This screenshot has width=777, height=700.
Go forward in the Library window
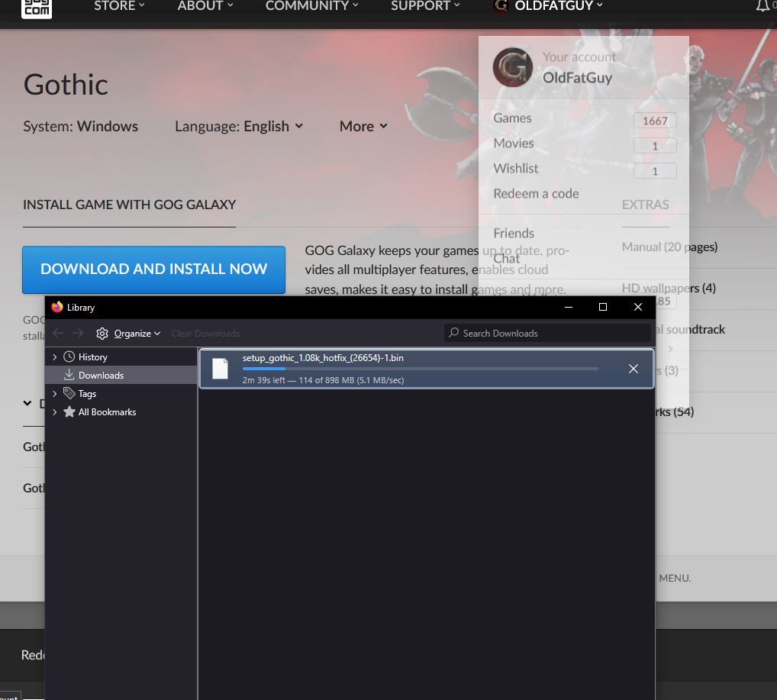tap(78, 333)
